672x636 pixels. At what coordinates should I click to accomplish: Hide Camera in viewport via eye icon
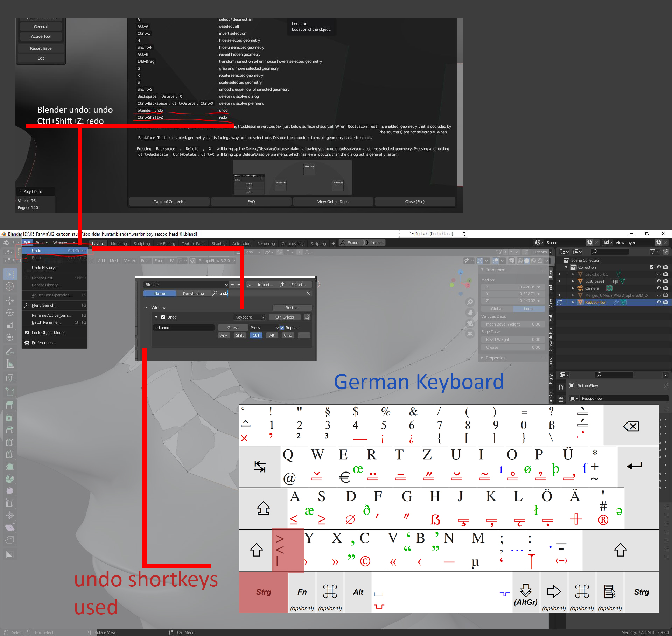pyautogui.click(x=659, y=288)
